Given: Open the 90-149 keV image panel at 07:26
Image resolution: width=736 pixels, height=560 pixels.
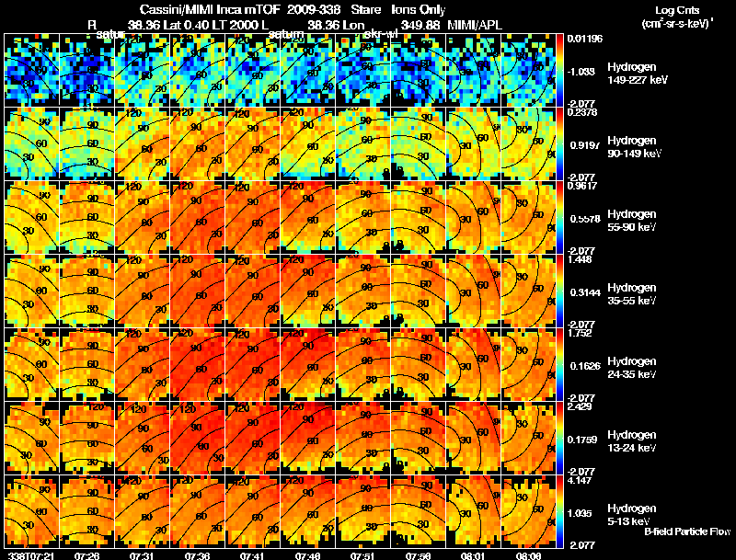Looking at the screenshot, I should pos(86,143).
